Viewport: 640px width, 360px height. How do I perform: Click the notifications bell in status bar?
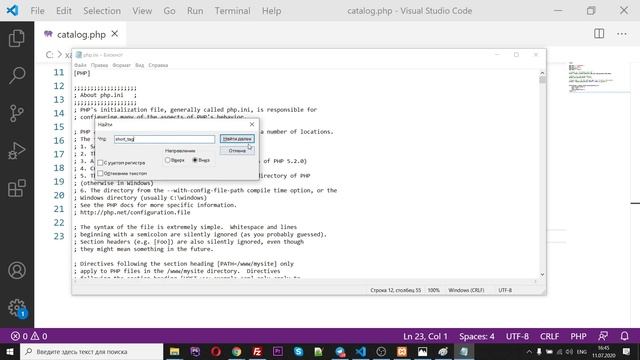[x=624, y=336]
